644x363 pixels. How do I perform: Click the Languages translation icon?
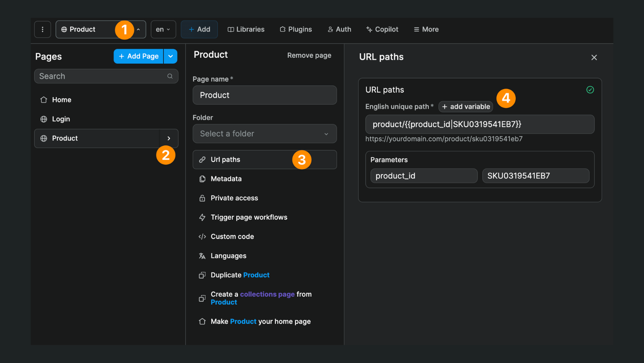pyautogui.click(x=202, y=256)
